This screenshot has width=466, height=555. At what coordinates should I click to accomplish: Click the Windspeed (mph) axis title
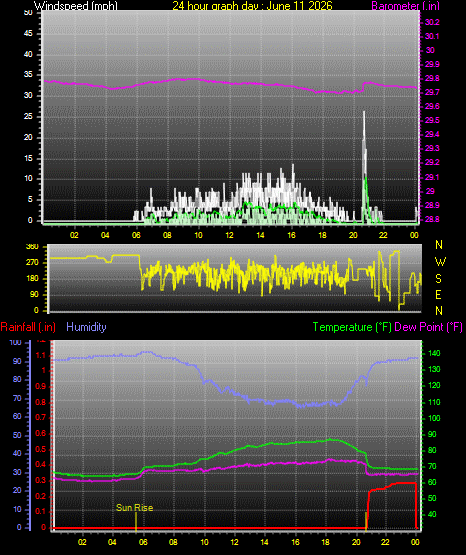[76, 5]
